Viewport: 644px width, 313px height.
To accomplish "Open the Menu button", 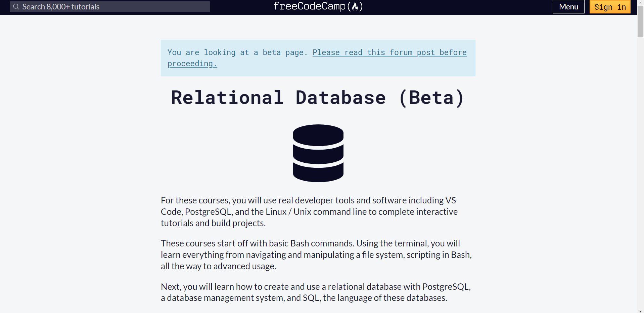I will [568, 7].
